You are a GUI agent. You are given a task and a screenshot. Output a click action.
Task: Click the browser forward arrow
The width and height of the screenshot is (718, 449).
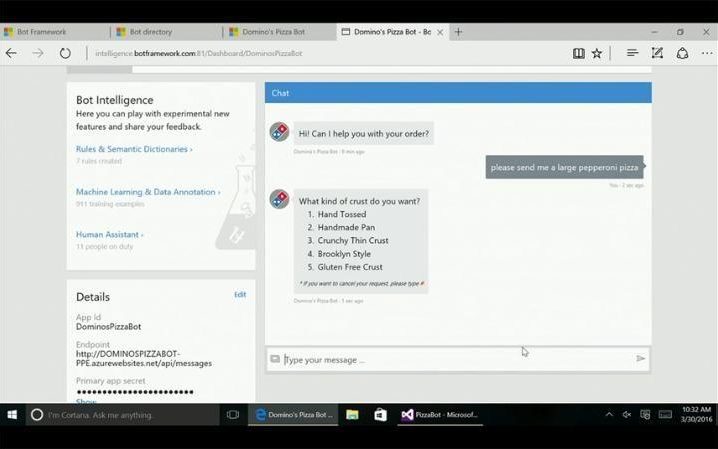[38, 53]
